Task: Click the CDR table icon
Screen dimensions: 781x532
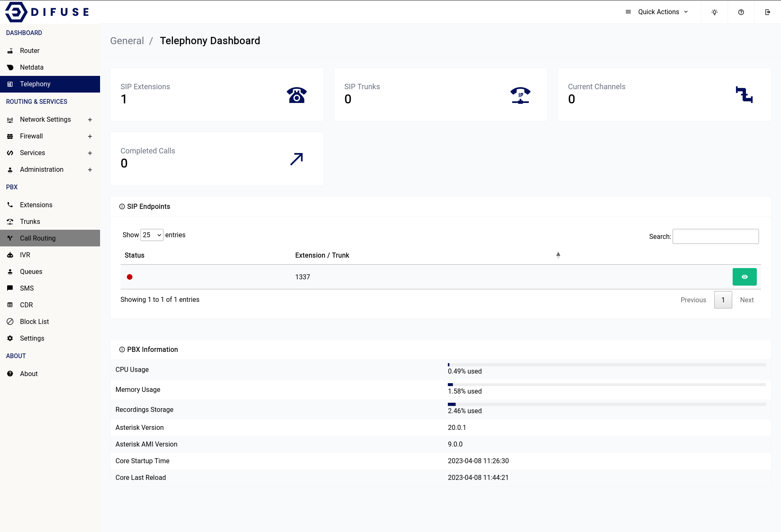Action: tap(10, 305)
